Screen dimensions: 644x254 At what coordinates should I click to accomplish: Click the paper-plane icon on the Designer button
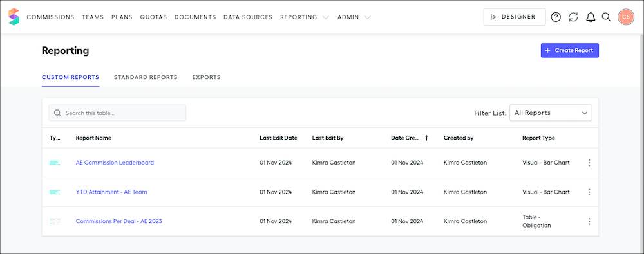(x=494, y=17)
